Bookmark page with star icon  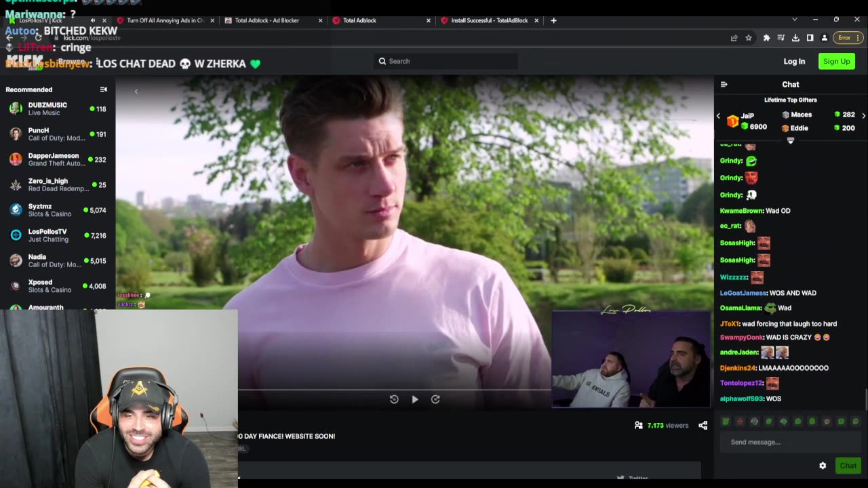pos(749,38)
